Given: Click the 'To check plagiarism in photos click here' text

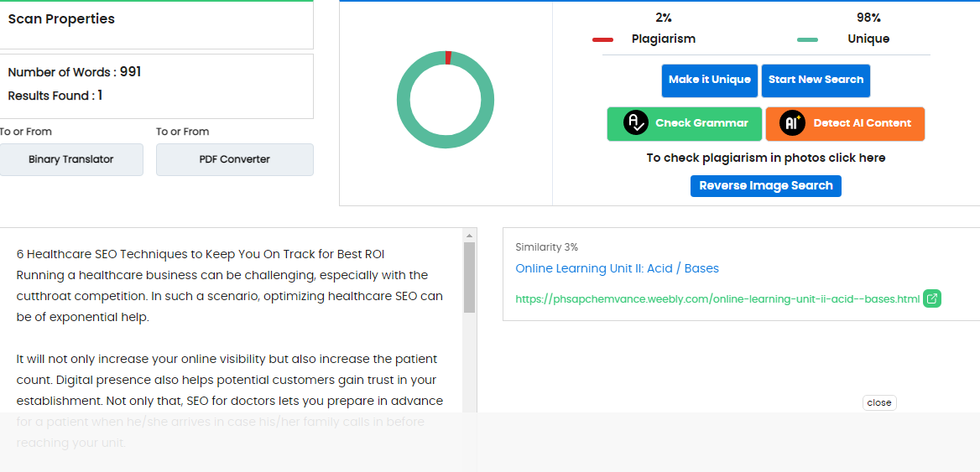Looking at the screenshot, I should tap(765, 158).
